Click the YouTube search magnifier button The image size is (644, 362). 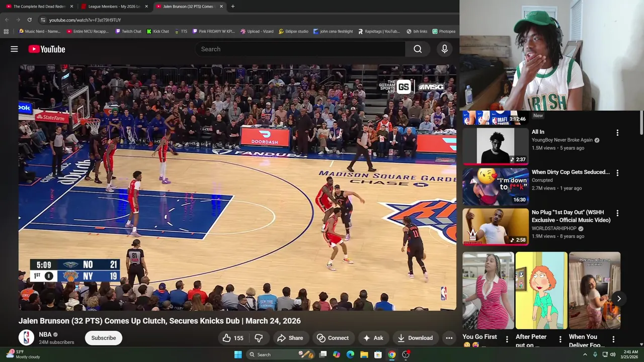pos(418,49)
